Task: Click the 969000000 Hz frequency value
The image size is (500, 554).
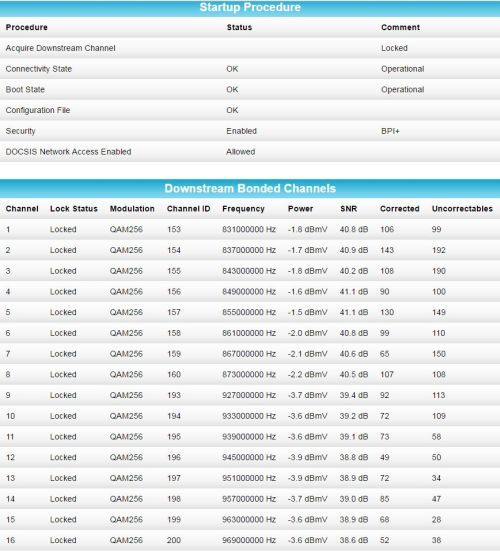Action: 249,540
